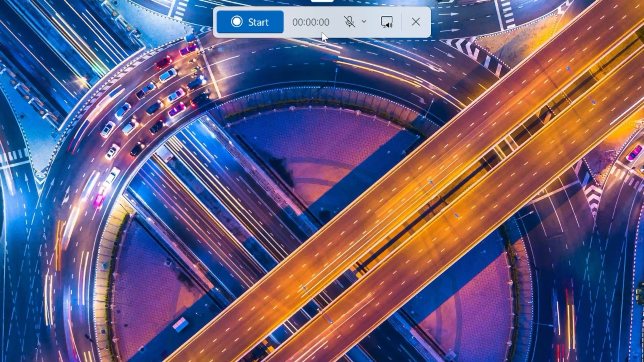Click the record indicator circle inside Start

coord(237,22)
